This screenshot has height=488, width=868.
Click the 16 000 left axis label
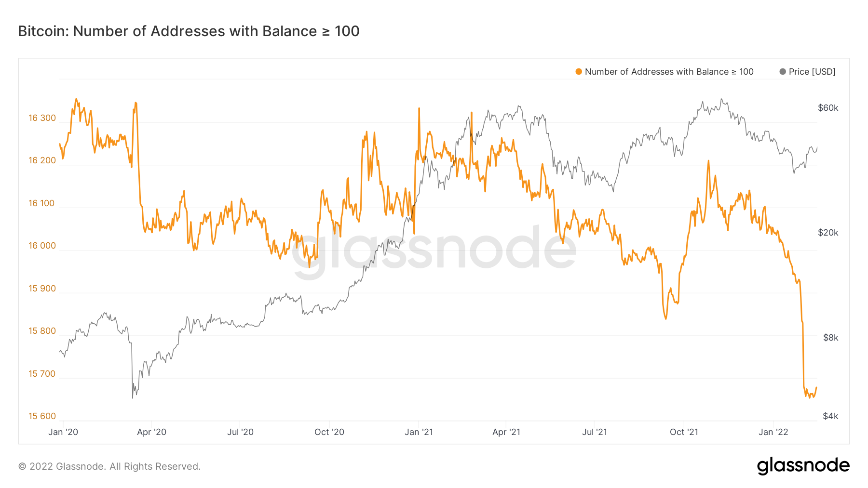point(42,246)
